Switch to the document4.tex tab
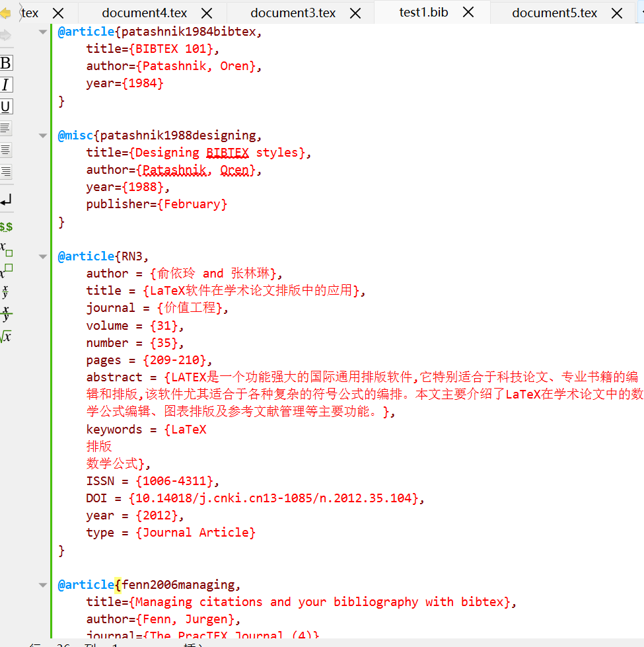 (144, 13)
